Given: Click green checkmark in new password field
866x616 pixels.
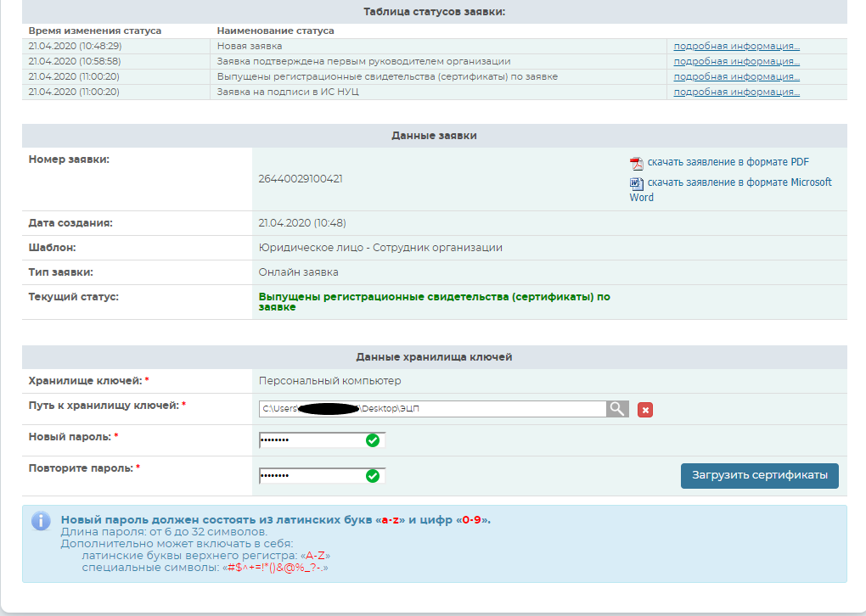Looking at the screenshot, I should pyautogui.click(x=372, y=440).
